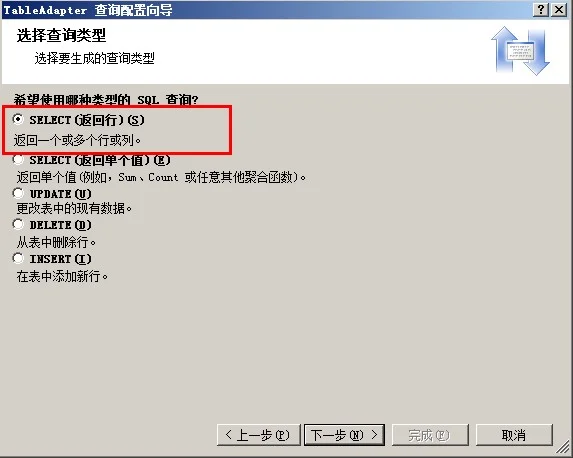Viewport: 573px width, 458px height.
Task: Go back with 上一步 (P) button
Action: click(258, 435)
